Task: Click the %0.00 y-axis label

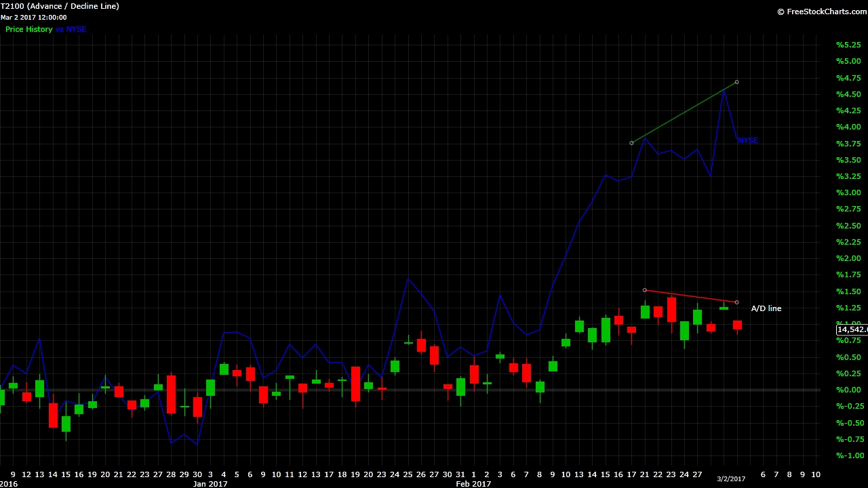Action: click(x=848, y=390)
